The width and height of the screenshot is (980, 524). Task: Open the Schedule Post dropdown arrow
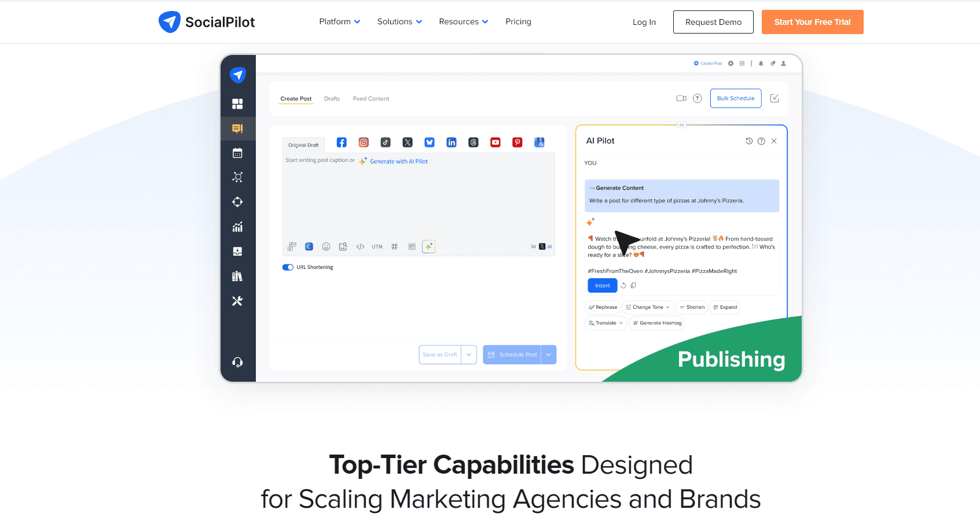(549, 355)
